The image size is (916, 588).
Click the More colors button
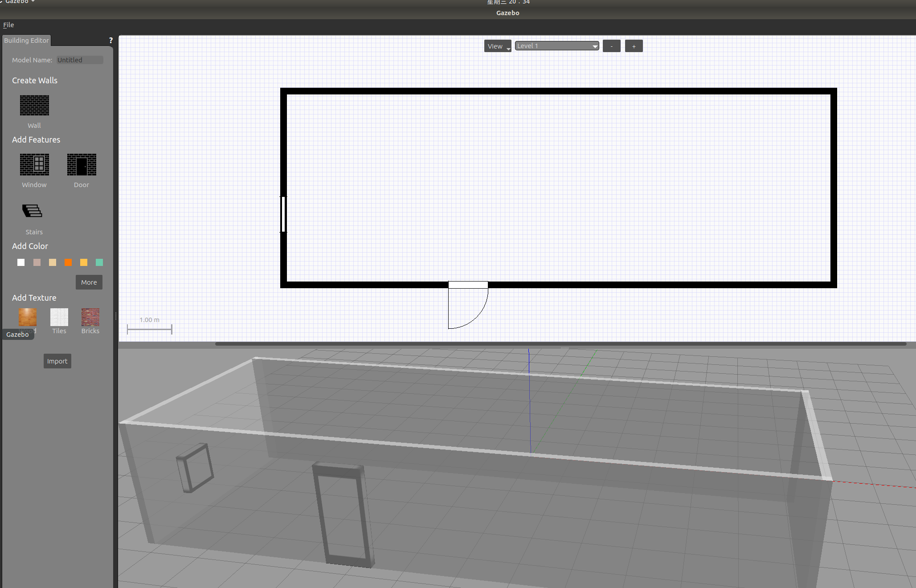[89, 282]
